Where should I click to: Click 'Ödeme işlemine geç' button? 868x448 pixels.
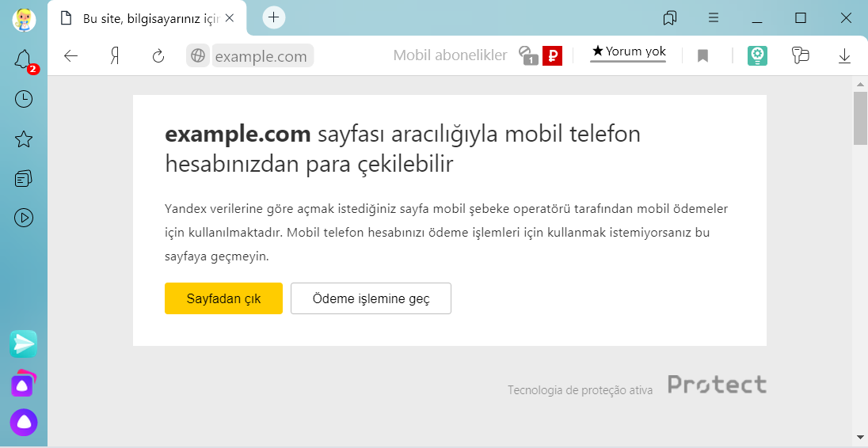(371, 298)
